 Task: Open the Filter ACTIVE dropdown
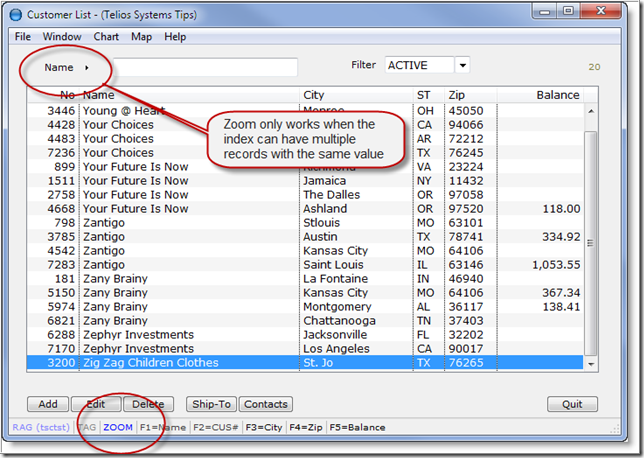461,66
